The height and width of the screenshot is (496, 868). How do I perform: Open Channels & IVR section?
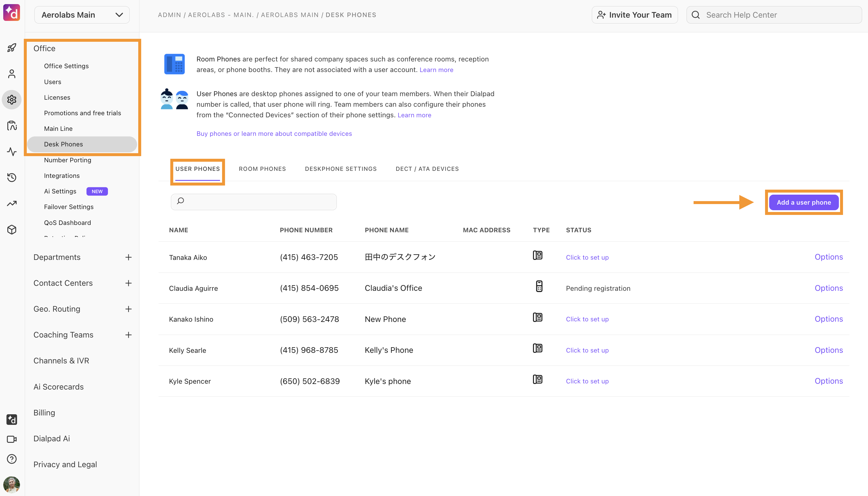coord(61,361)
